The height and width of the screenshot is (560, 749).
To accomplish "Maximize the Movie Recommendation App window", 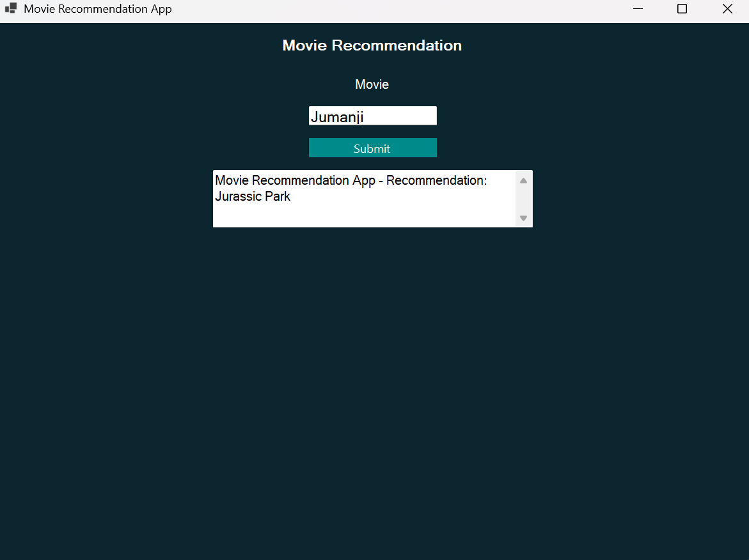I will pyautogui.click(x=682, y=9).
